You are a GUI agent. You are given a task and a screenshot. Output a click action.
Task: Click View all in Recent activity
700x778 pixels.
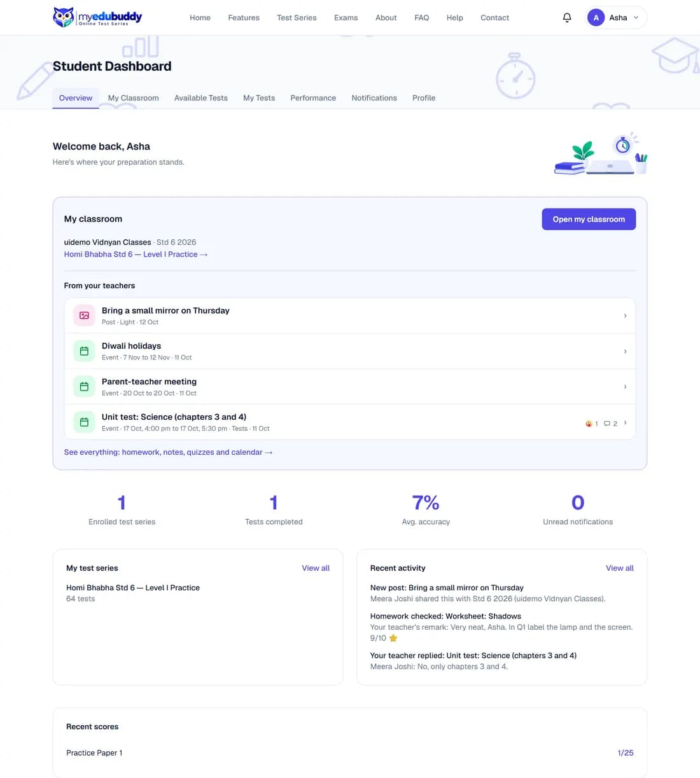coord(620,568)
